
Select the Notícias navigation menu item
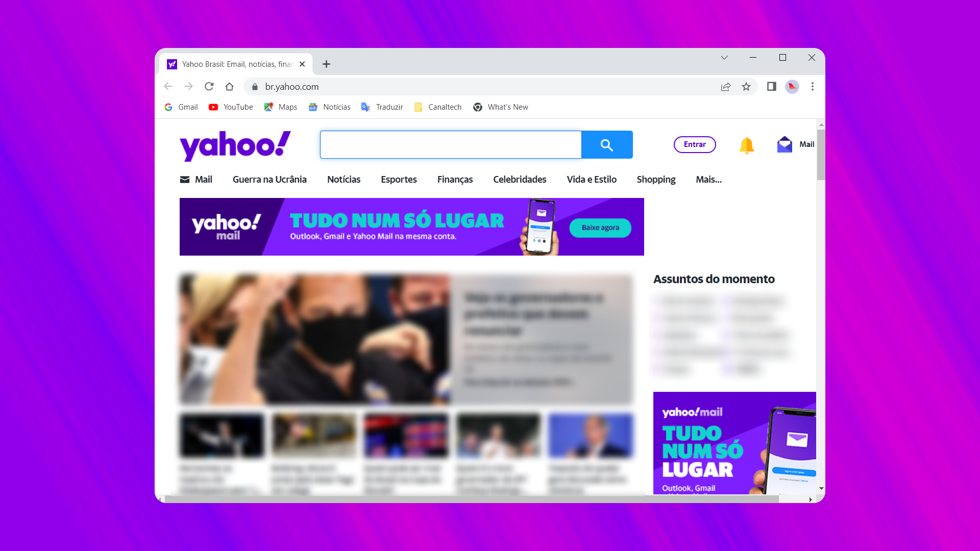[344, 180]
